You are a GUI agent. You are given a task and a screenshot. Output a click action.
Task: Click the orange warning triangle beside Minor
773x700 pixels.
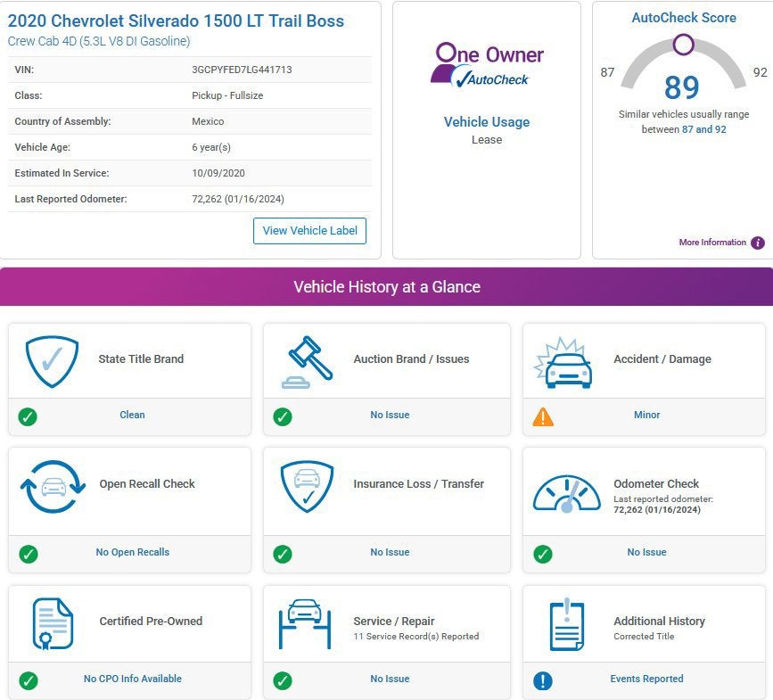[x=543, y=416]
